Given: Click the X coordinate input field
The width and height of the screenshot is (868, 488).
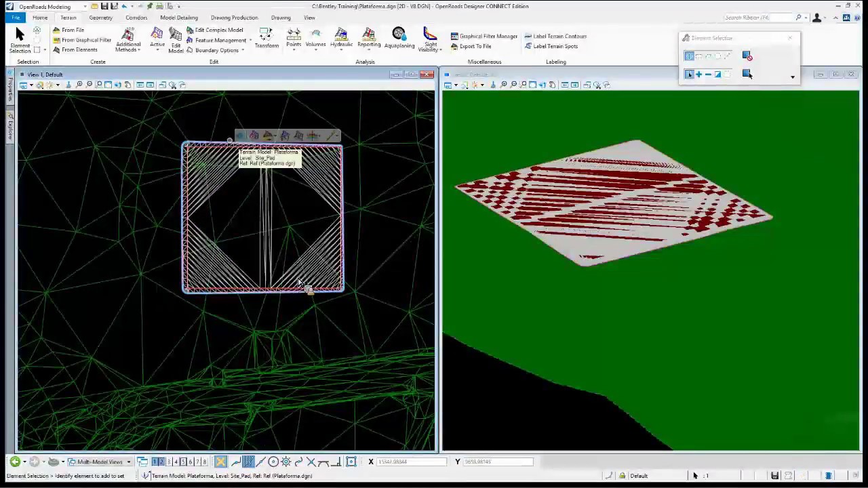Looking at the screenshot, I should click(x=412, y=462).
